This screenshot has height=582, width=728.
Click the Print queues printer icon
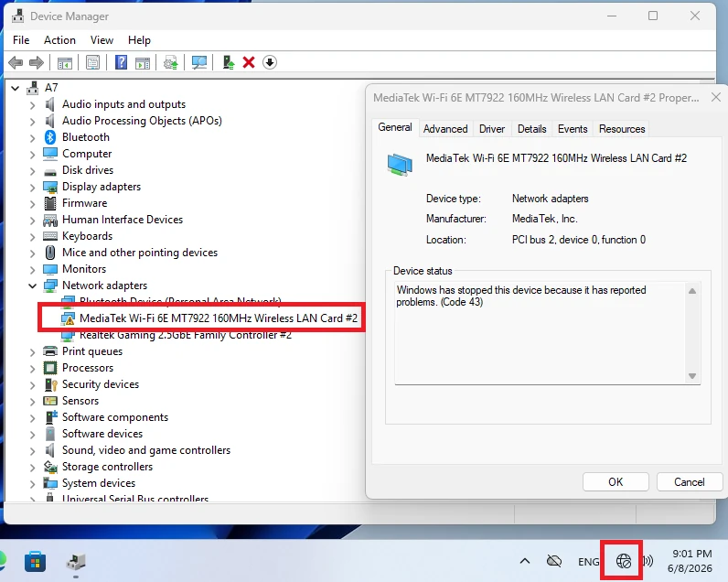(50, 351)
